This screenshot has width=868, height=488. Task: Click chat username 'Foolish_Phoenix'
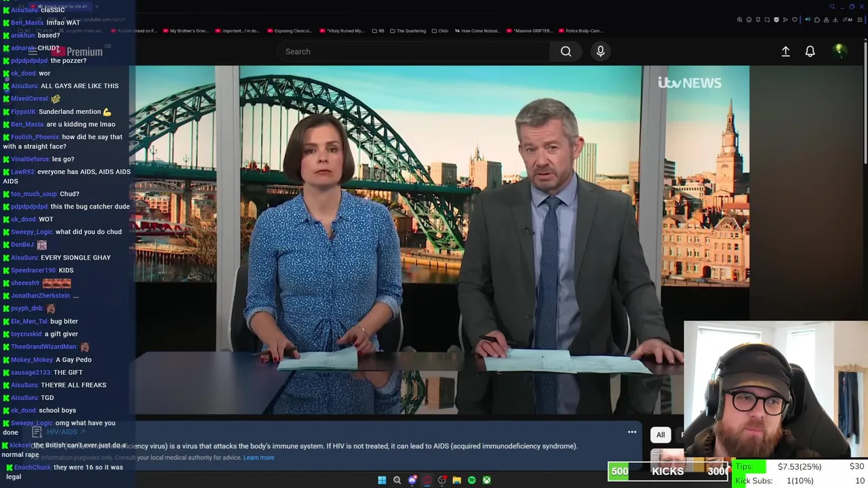35,137
